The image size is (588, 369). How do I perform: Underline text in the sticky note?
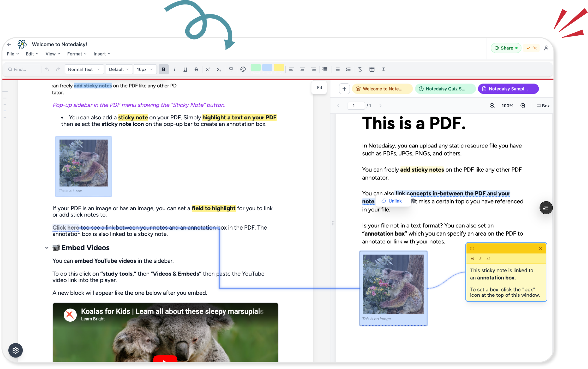488,259
